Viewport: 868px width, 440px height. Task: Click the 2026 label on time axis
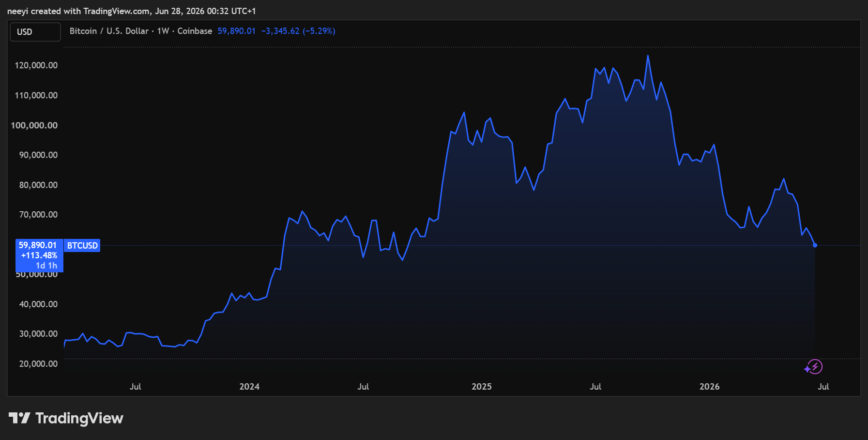point(710,387)
